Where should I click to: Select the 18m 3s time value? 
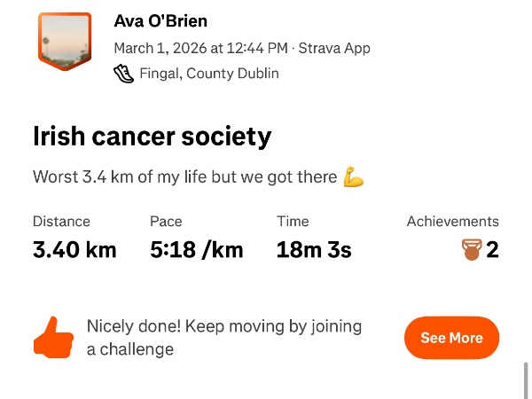[x=314, y=250]
